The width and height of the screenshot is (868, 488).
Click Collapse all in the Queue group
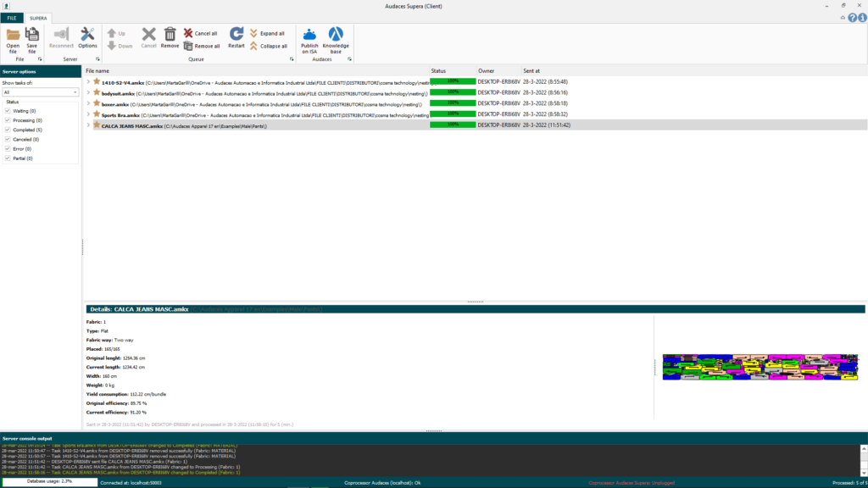pos(268,46)
